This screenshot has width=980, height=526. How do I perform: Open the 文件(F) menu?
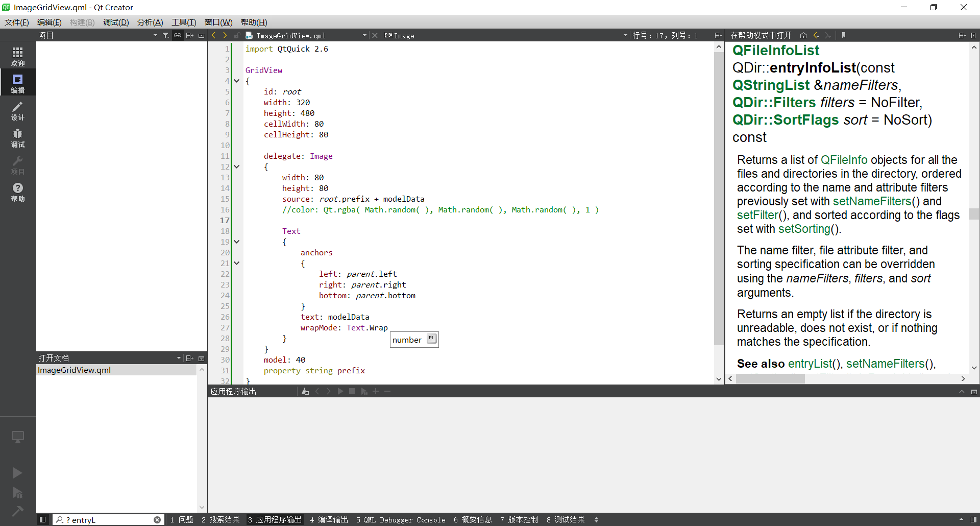pos(16,22)
